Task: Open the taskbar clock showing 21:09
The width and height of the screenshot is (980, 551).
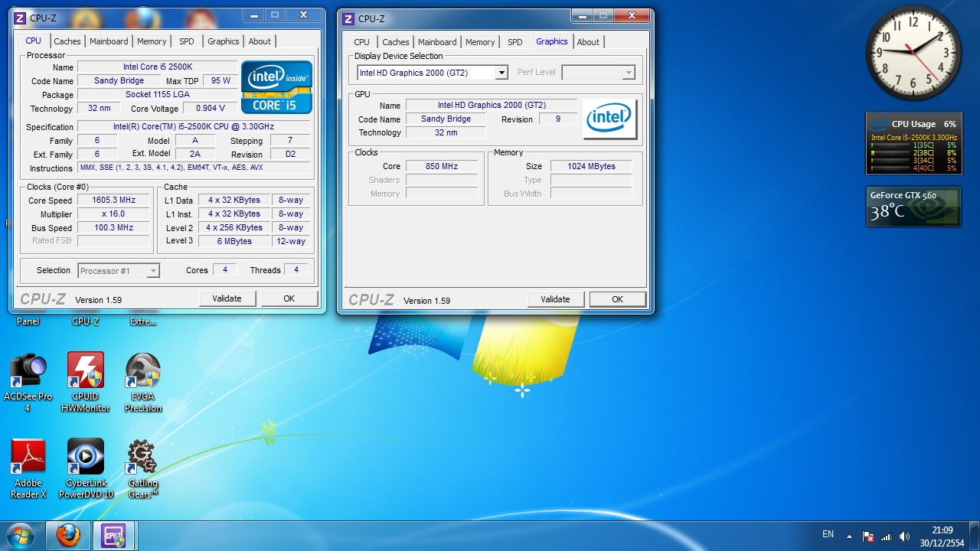Action: click(x=942, y=536)
